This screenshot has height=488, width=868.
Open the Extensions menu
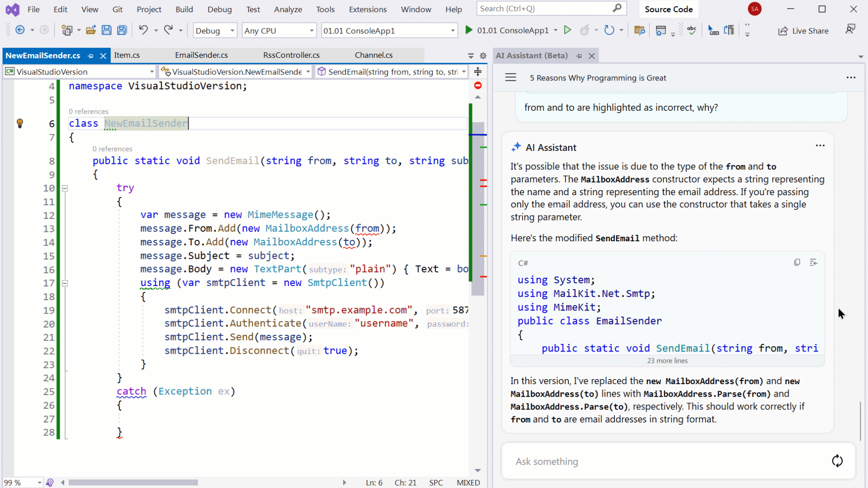368,9
